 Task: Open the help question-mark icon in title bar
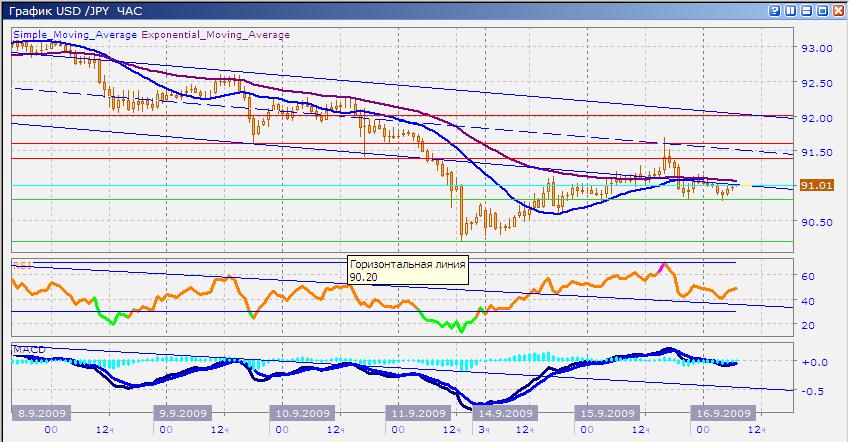pos(774,10)
